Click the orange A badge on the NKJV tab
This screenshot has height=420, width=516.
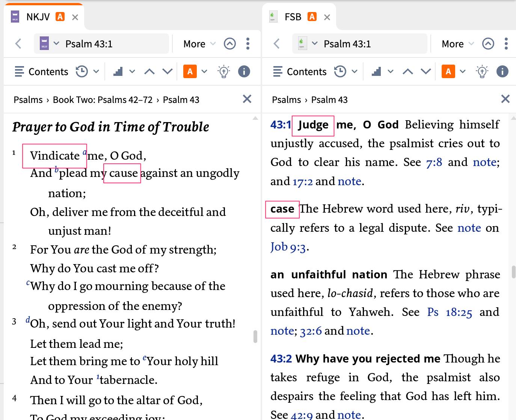(60, 17)
